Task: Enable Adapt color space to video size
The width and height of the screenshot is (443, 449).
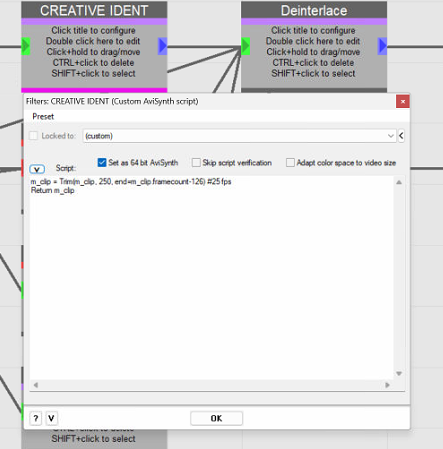Action: click(290, 162)
